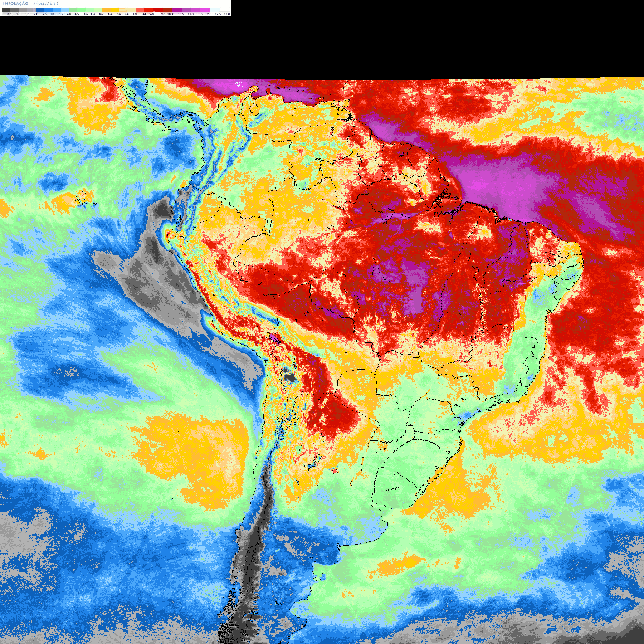This screenshot has width=644, height=644.
Task: Click the legend value 2.0
Action: 36,14
